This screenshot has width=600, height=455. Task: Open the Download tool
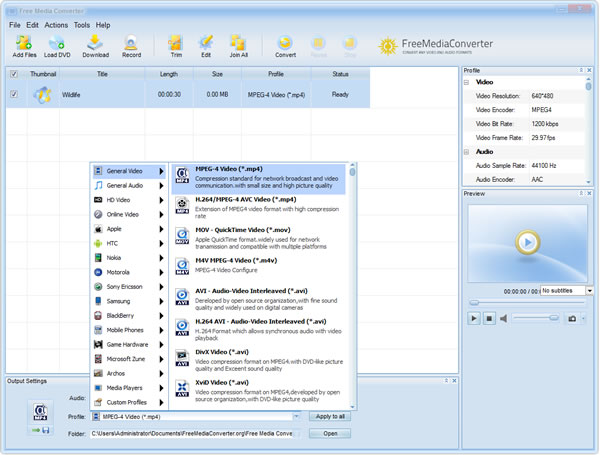(x=94, y=42)
